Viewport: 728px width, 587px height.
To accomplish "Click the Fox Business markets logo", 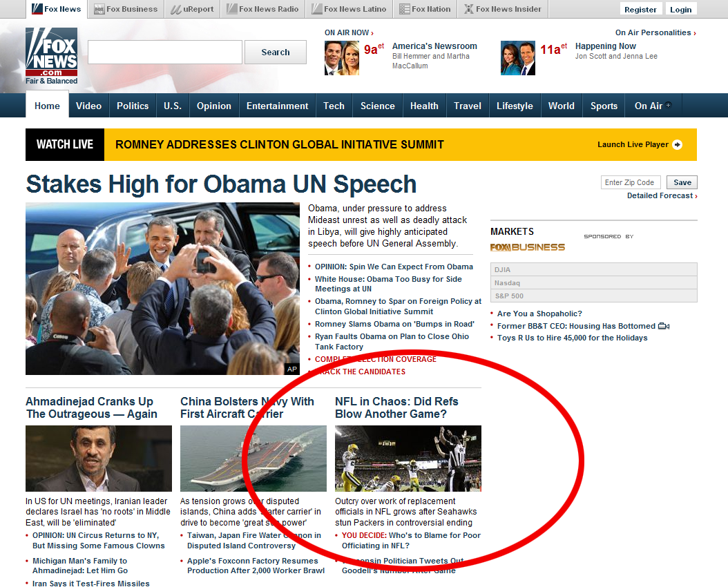I will point(528,247).
